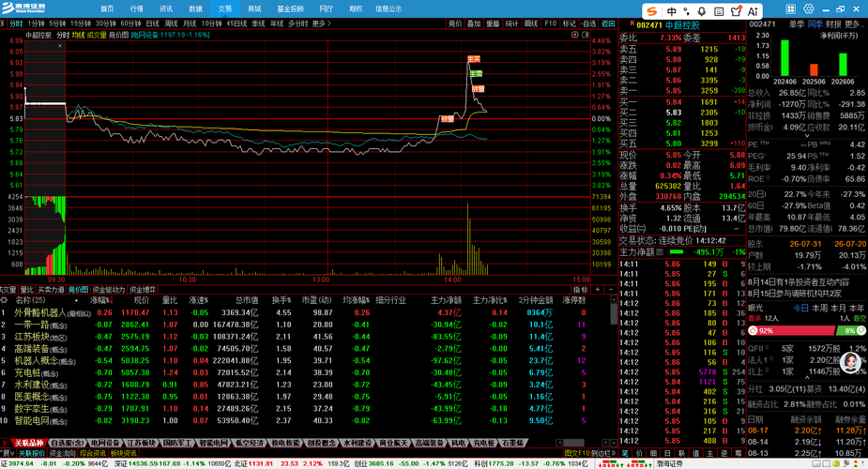
Task: Switch to 买卖力道 indicator tab
Action: point(51,289)
